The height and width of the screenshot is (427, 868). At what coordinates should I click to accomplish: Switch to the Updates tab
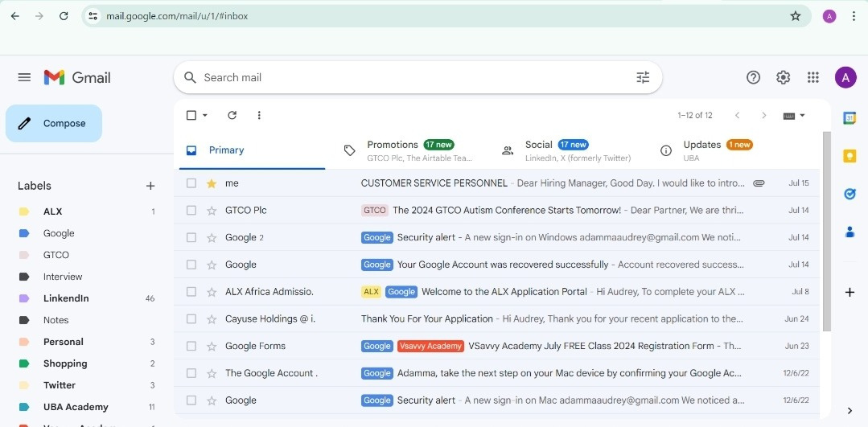tap(728, 150)
